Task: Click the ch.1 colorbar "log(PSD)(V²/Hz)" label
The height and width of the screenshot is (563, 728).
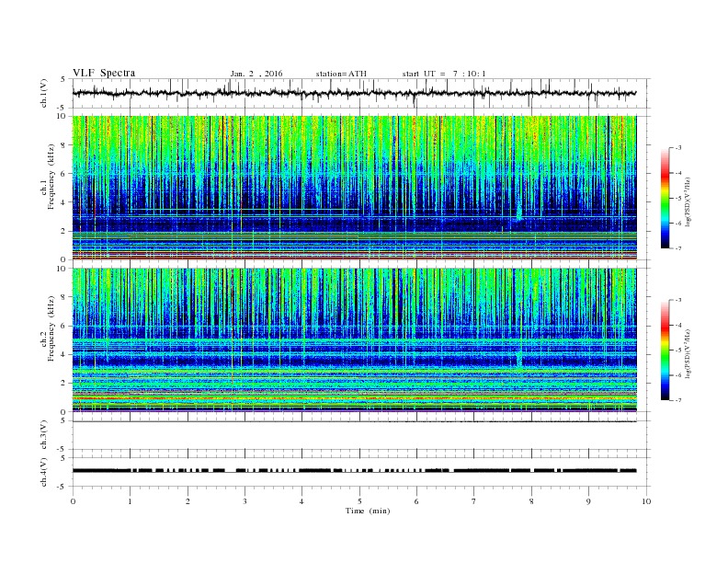Action: (x=688, y=202)
